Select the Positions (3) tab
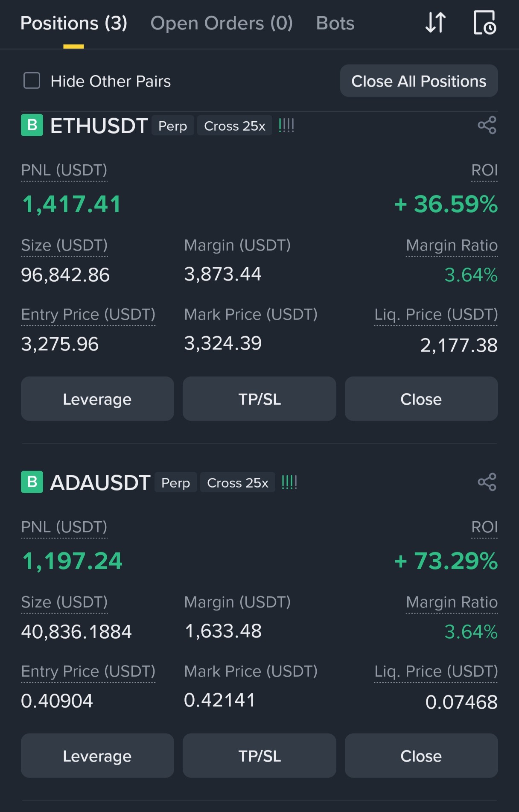This screenshot has width=519, height=812. 74,23
